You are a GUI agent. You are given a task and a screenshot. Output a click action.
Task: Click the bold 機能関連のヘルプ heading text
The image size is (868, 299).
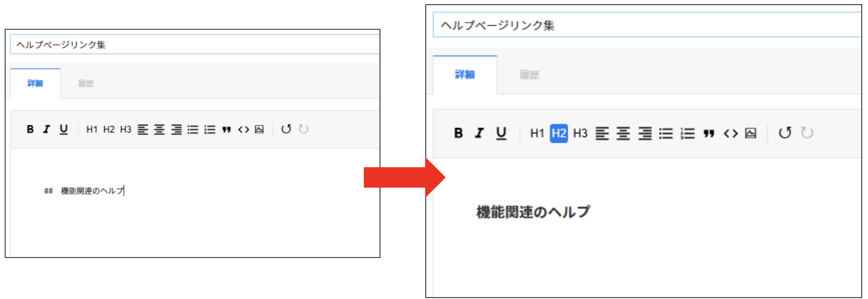(x=533, y=212)
